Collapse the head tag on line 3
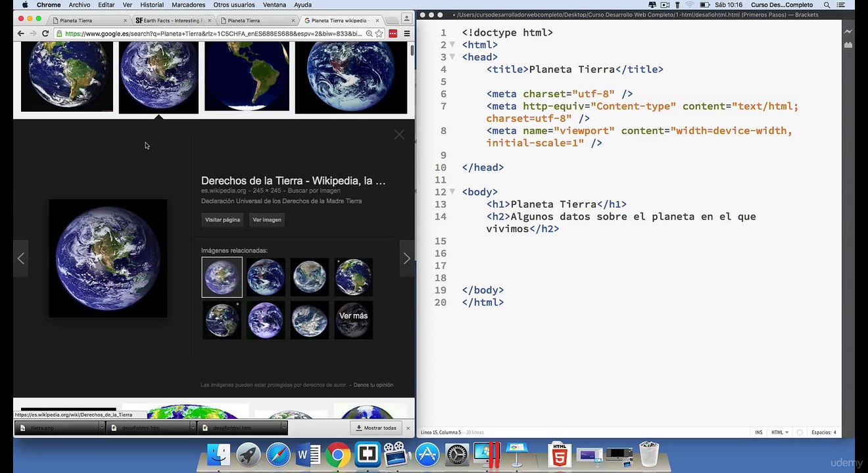This screenshot has width=868, height=473. [452, 57]
